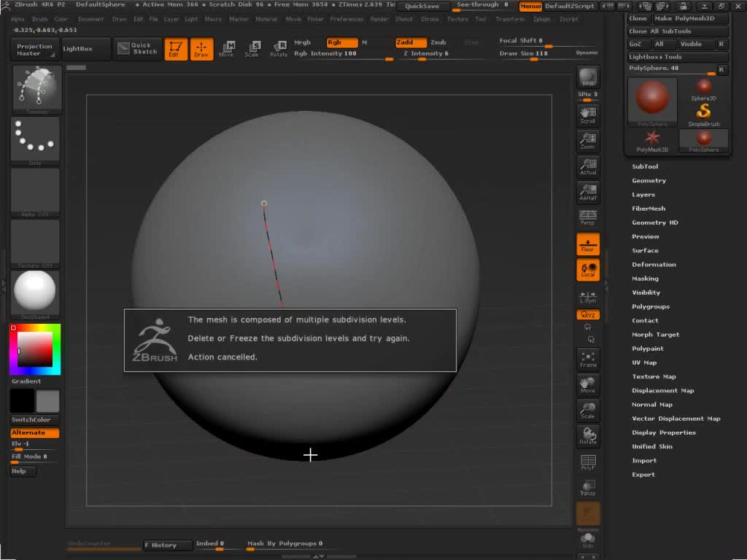Open the Brush menu
Screen dimensions: 747x560
click(40, 19)
